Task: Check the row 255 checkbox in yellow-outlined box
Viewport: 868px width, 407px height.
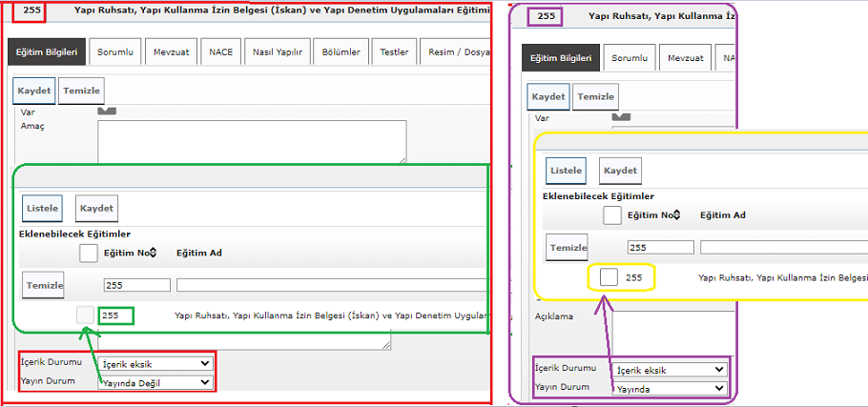Action: pos(608,278)
